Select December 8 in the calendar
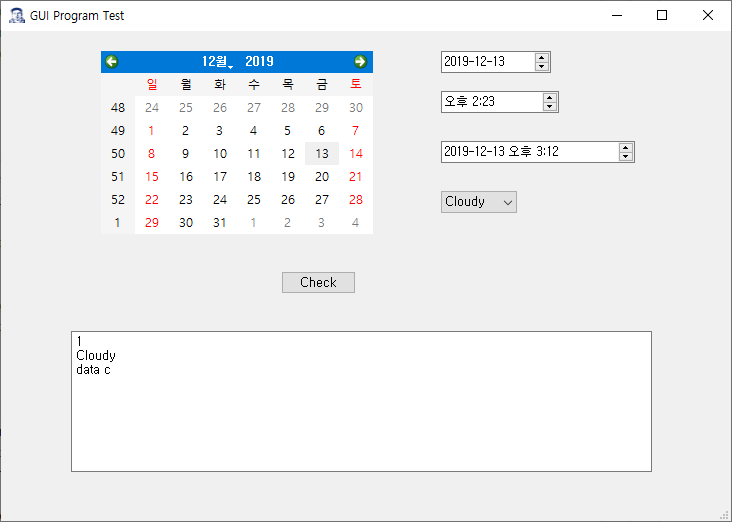732x522 pixels. (x=151, y=154)
